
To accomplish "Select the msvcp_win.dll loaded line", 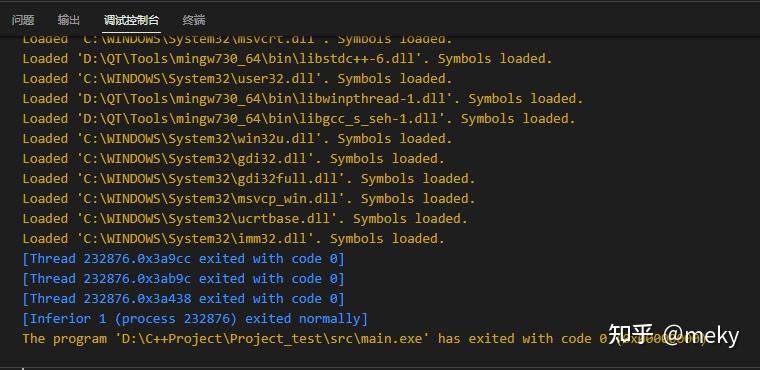I will [x=249, y=198].
